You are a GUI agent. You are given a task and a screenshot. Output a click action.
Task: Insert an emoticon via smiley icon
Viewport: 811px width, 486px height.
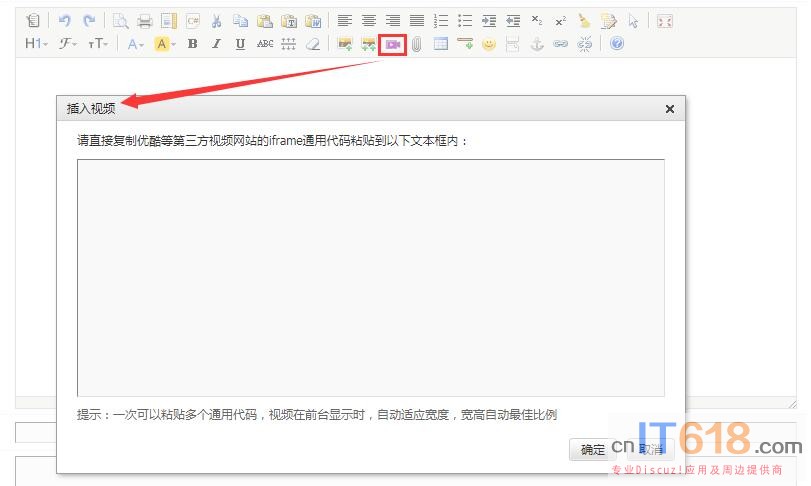(x=489, y=44)
